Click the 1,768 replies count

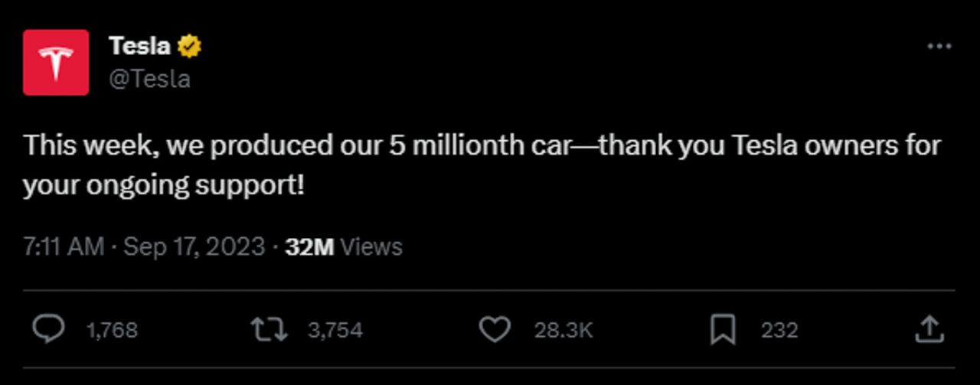pos(112,330)
